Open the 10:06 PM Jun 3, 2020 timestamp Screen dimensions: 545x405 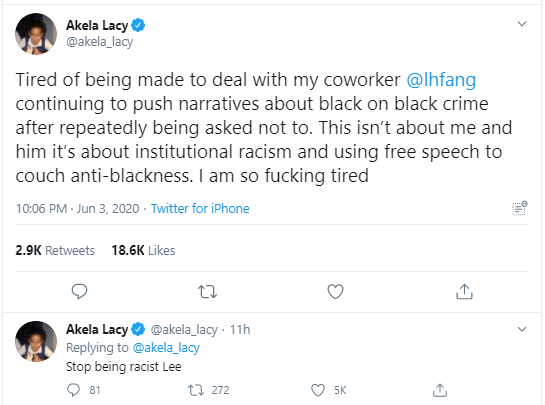[77, 209]
